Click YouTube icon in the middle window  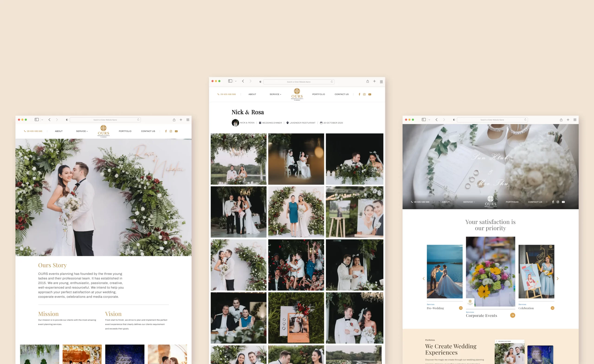tap(370, 94)
